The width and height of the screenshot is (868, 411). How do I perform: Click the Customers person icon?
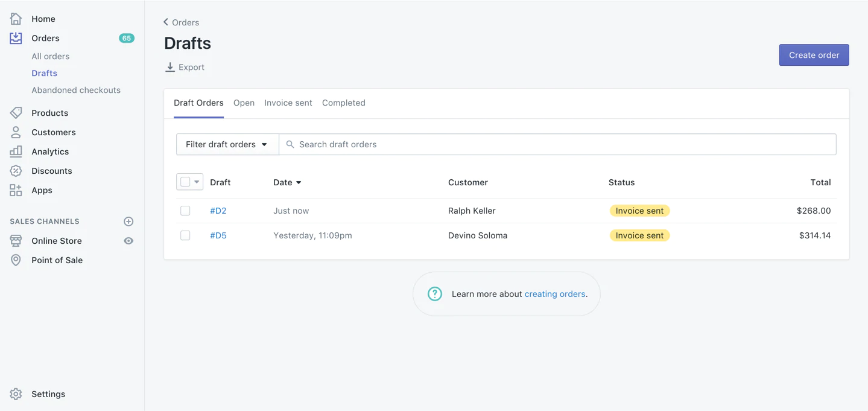[16, 132]
